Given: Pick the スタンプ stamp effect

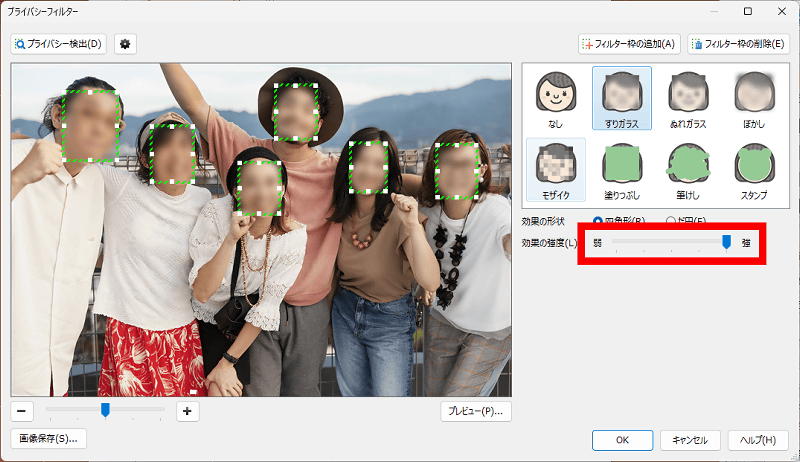Looking at the screenshot, I should point(753,170).
